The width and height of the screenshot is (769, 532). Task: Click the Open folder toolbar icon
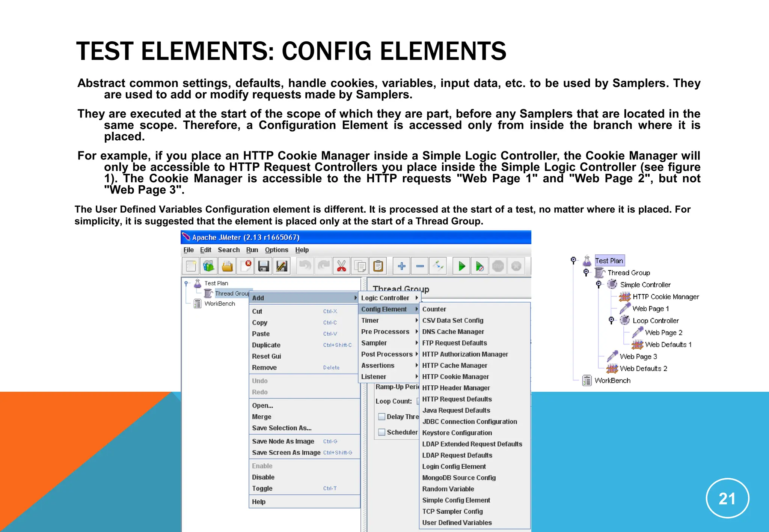[227, 266]
